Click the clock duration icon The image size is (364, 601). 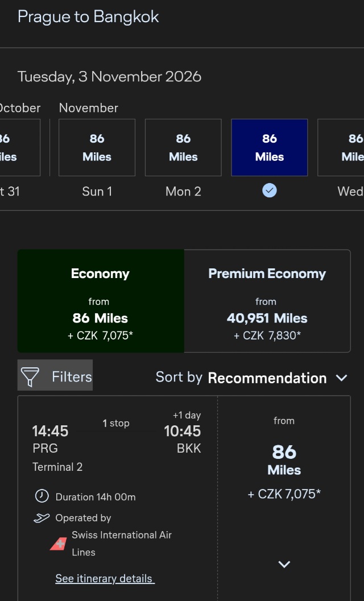(42, 496)
